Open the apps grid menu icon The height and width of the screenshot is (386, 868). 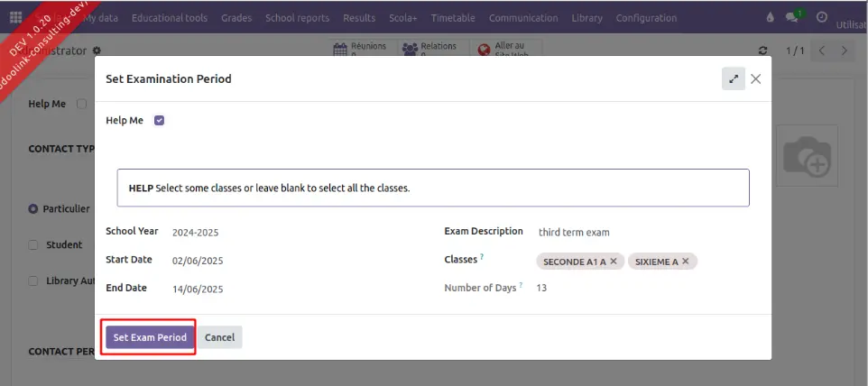click(x=15, y=18)
